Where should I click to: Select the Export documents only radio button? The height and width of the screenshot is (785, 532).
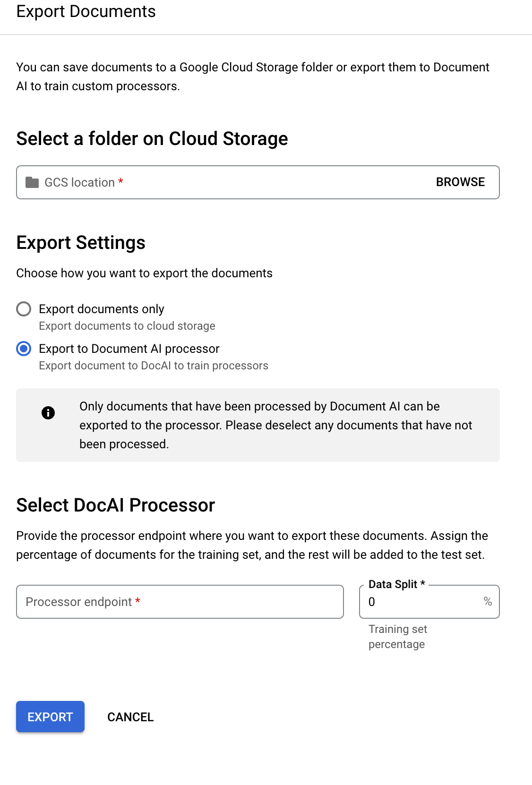(x=24, y=309)
